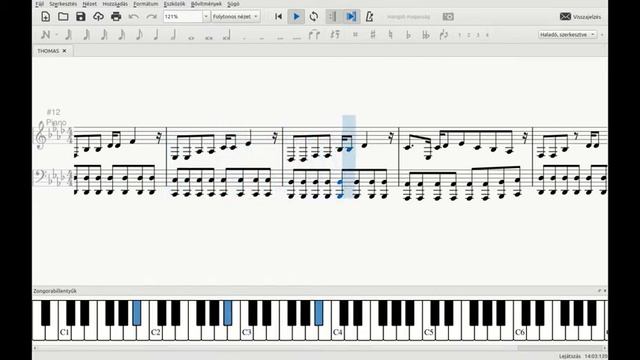Viewport: 640px width, 360px height.
Task: Open the Fájl menu
Action: [x=39, y=4]
